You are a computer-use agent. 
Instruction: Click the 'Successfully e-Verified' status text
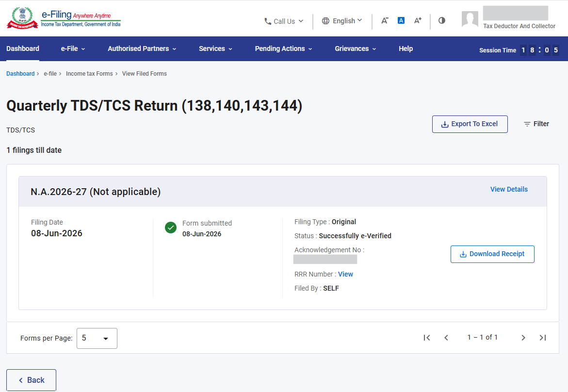tap(355, 236)
